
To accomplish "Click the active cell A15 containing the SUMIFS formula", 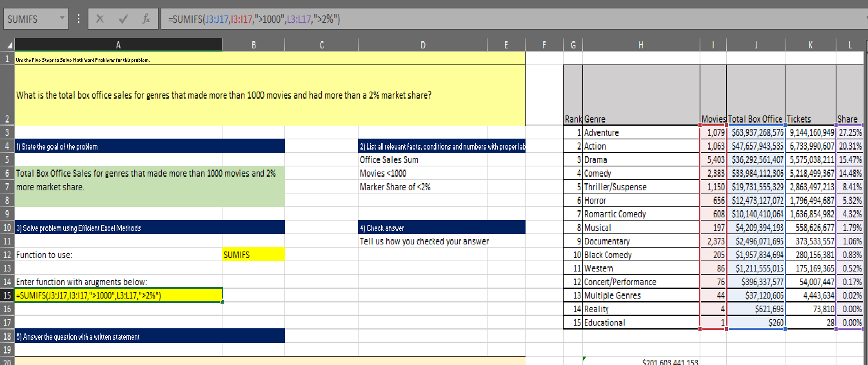I will pos(118,295).
